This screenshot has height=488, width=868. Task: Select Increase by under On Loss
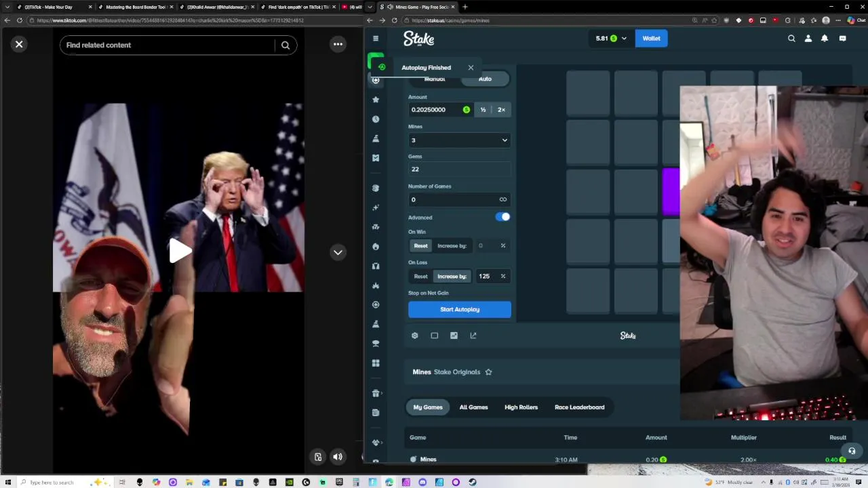[x=452, y=276]
